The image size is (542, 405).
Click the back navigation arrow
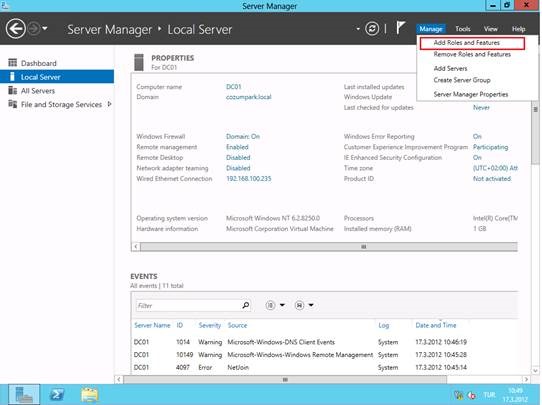(16, 29)
